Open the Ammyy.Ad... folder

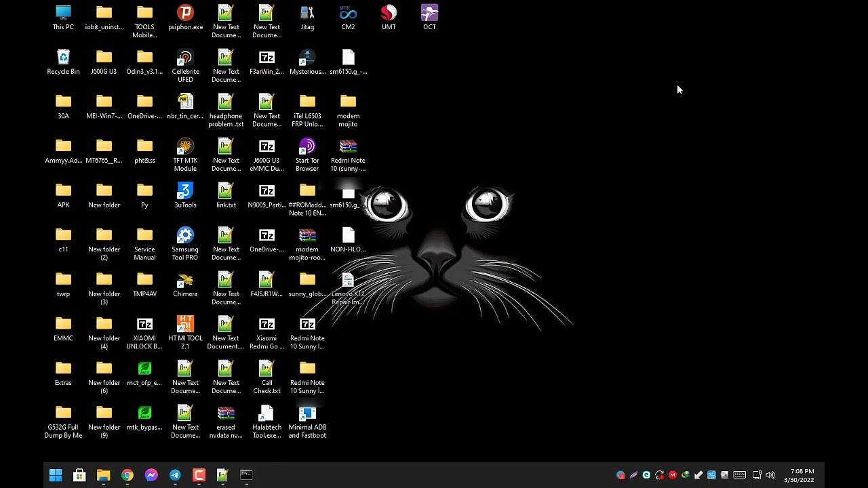coord(63,151)
